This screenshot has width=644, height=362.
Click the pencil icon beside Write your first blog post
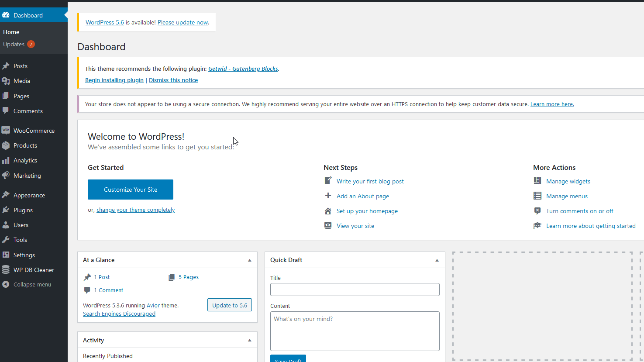(x=328, y=180)
